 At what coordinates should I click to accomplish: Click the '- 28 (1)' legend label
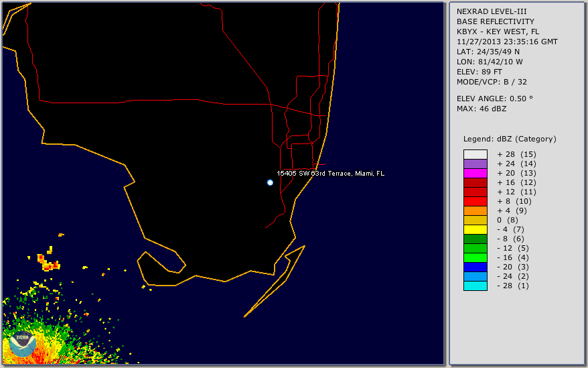[x=513, y=286]
